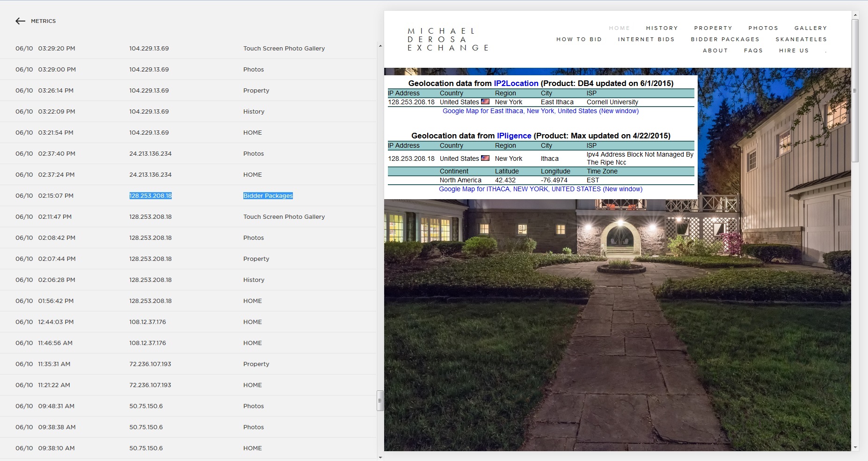The height and width of the screenshot is (461, 868).
Task: Open Google Map for East Ithaca link
Action: (540, 111)
